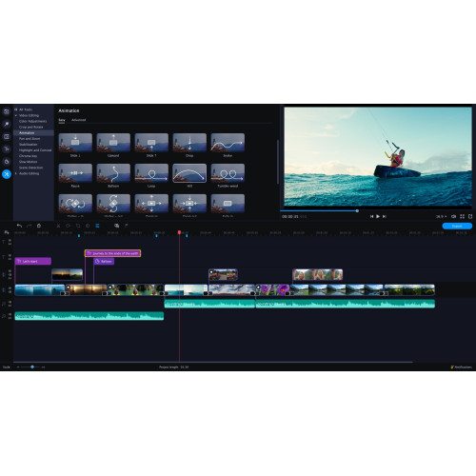
Task: Click the blue Clip properties toolbar icon
Action: click(x=97, y=226)
